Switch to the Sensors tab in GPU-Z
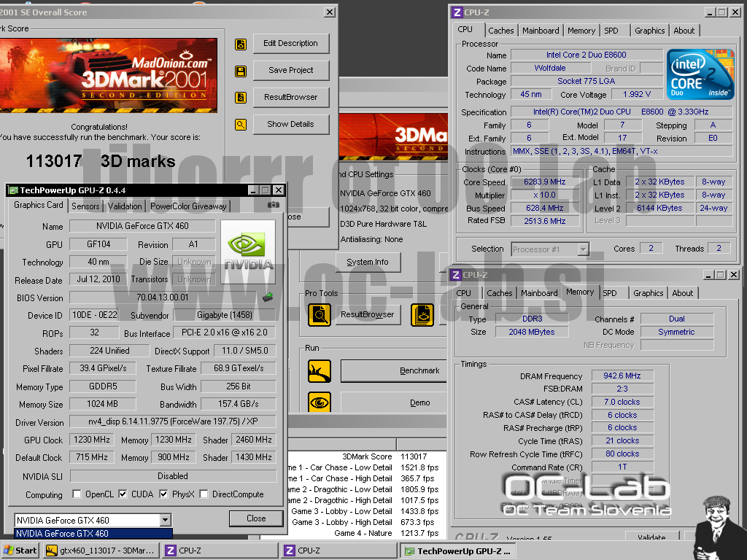The height and width of the screenshot is (560, 747). point(86,206)
